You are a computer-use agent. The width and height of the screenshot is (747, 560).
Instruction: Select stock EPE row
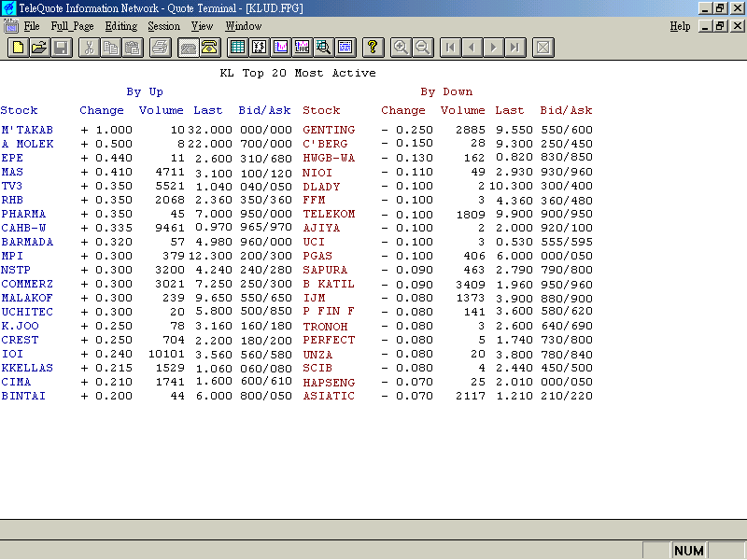[12, 158]
